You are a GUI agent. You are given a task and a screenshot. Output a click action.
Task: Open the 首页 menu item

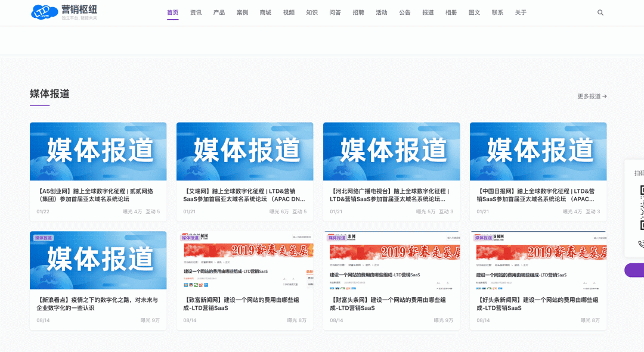172,13
